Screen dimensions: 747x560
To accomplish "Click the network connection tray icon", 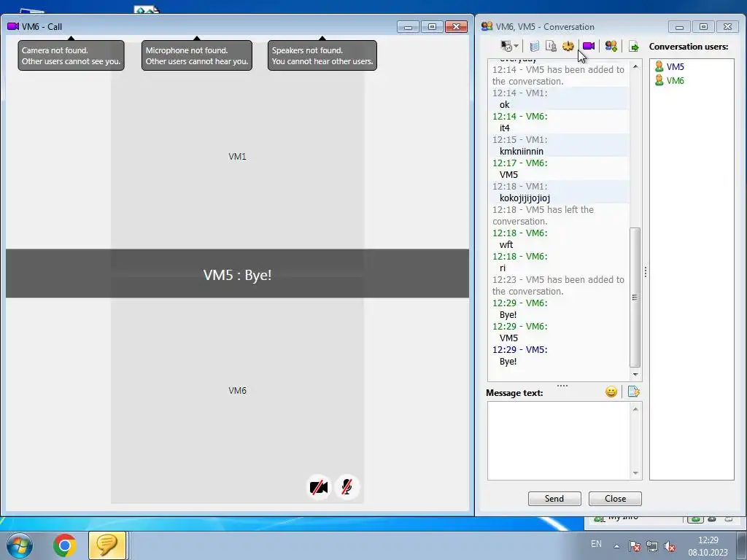I will (651, 546).
